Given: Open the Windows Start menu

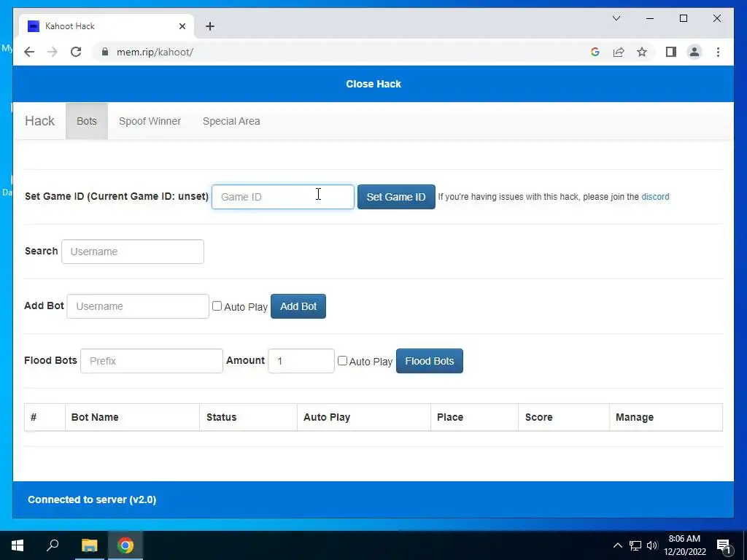Looking at the screenshot, I should 18,545.
